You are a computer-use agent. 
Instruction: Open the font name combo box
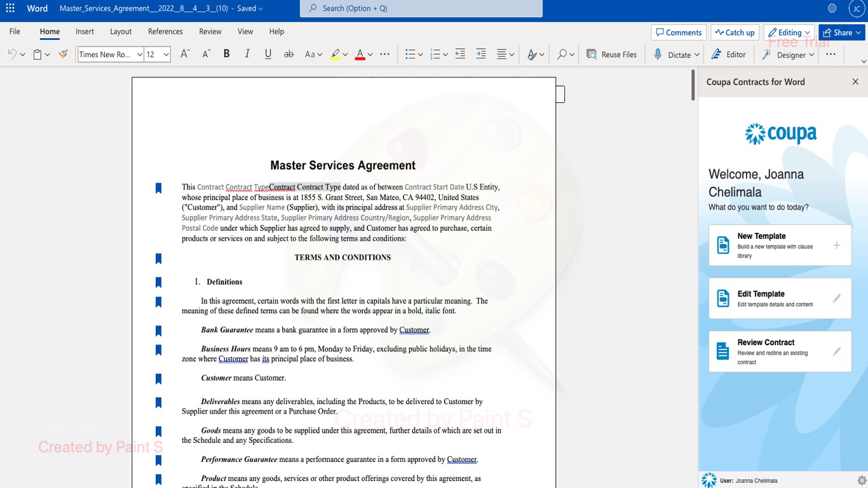pyautogui.click(x=111, y=55)
